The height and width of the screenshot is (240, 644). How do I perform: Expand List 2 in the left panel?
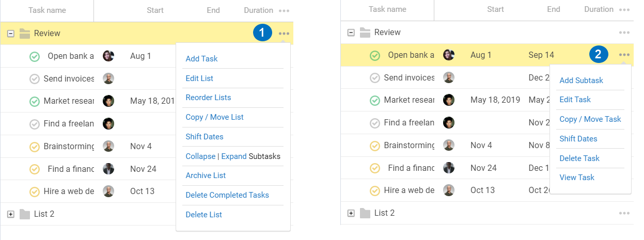10,214
